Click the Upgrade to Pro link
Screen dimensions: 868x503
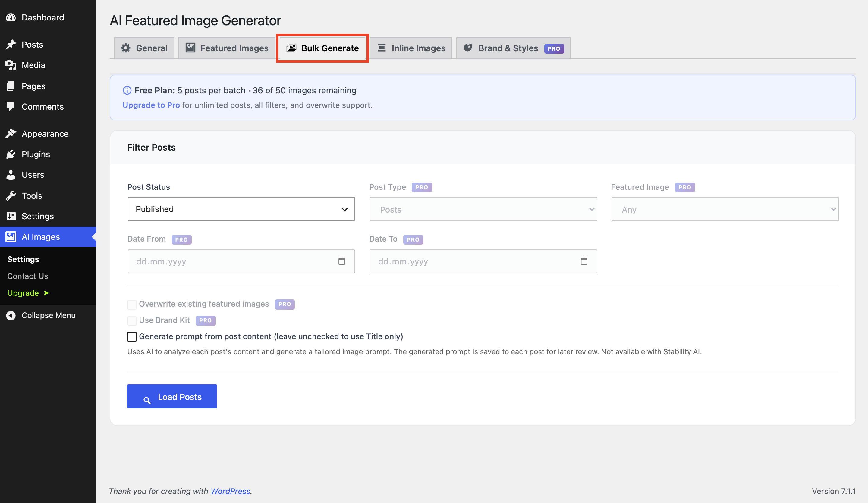[151, 105]
